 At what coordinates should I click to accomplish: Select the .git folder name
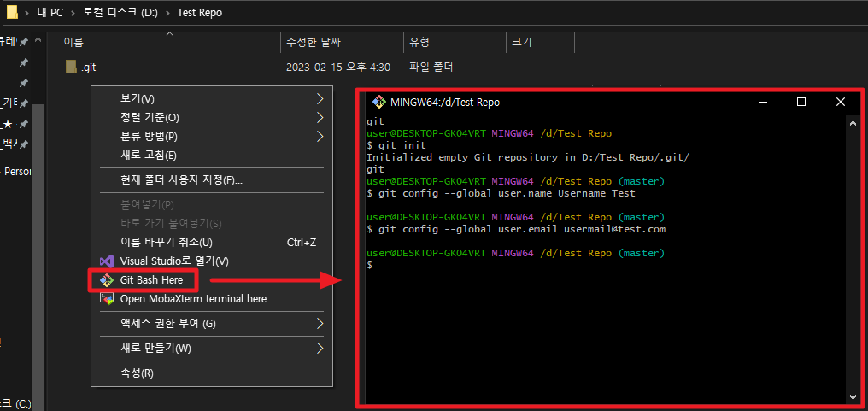click(x=89, y=67)
